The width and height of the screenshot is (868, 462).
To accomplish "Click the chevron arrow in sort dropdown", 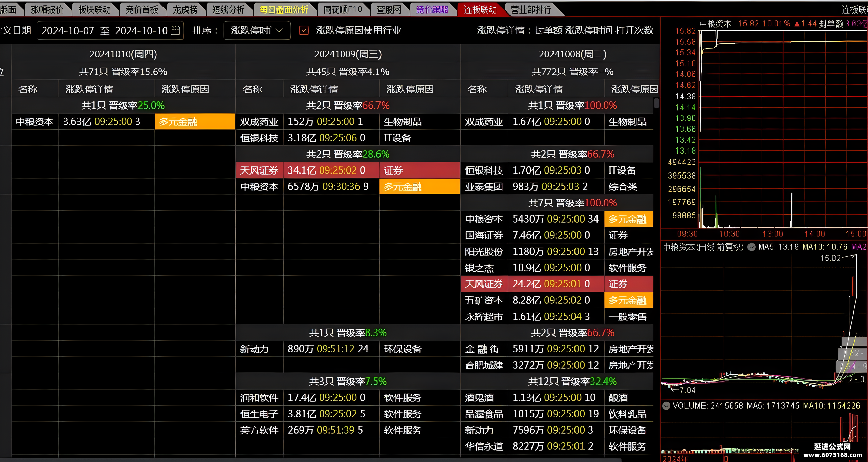I will 279,30.
